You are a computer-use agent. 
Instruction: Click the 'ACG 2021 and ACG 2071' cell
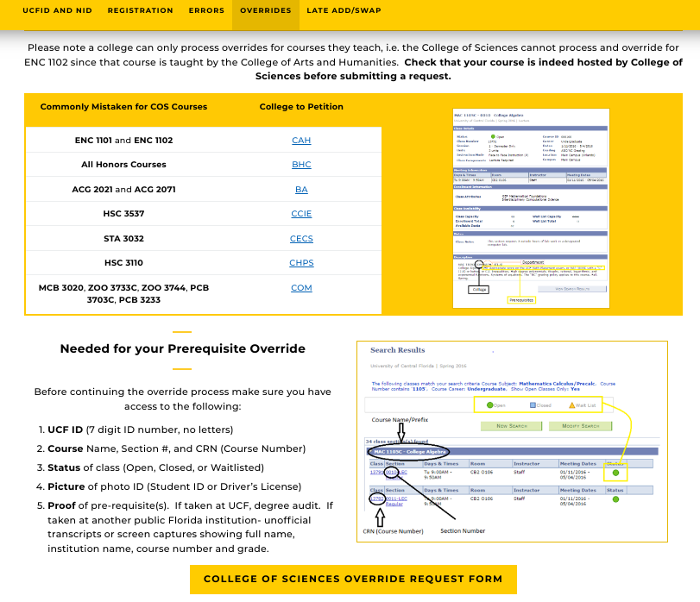click(123, 190)
